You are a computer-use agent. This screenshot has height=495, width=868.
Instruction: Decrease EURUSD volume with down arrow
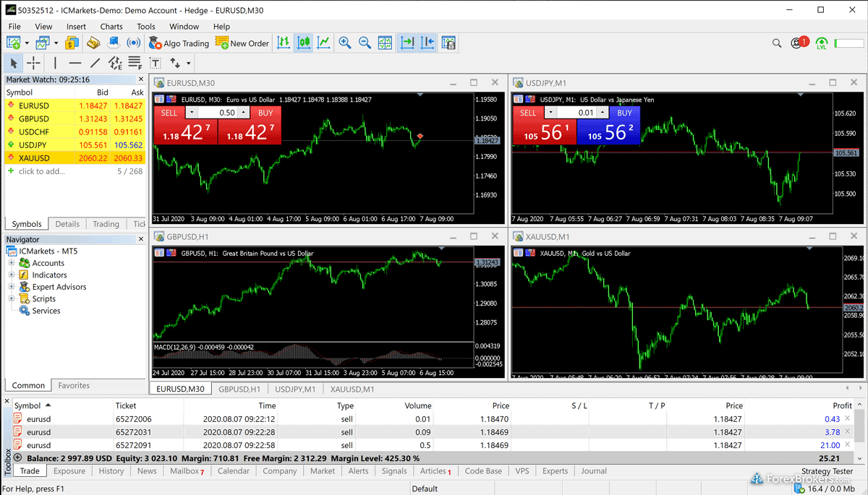(x=191, y=113)
